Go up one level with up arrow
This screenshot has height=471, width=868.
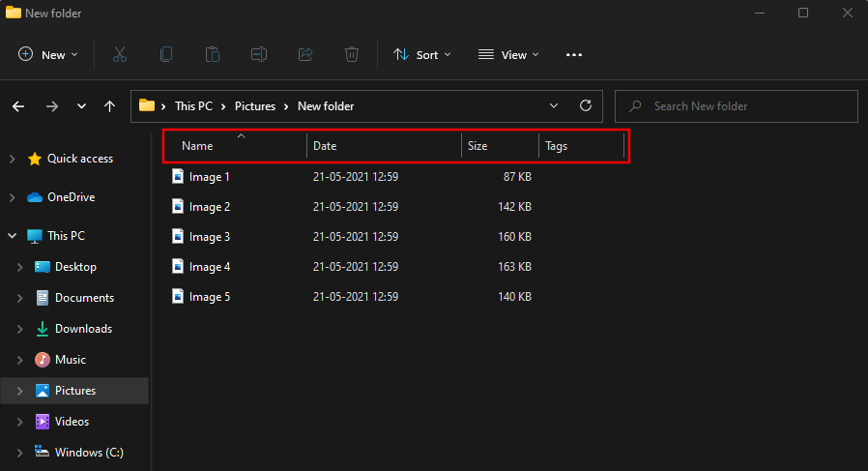(110, 106)
